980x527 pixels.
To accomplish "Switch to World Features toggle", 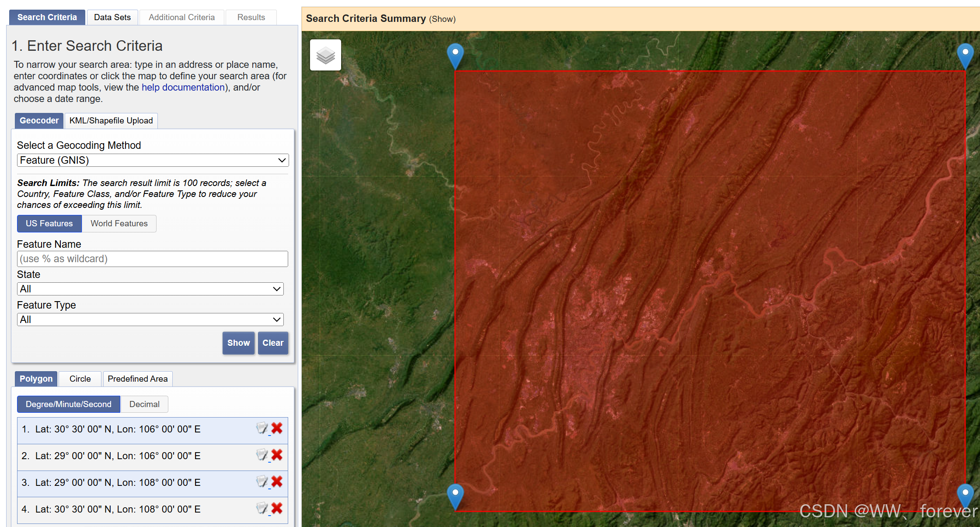I will [x=119, y=224].
